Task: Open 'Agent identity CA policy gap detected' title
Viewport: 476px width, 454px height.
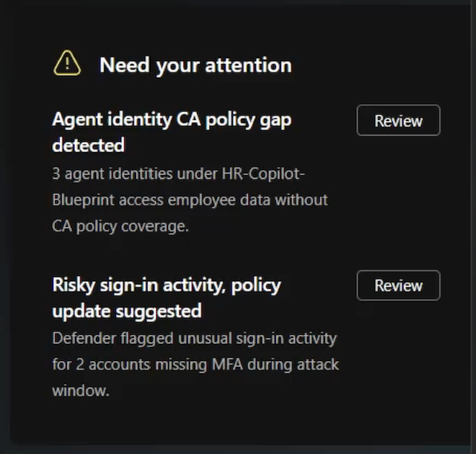Action: pos(172,132)
